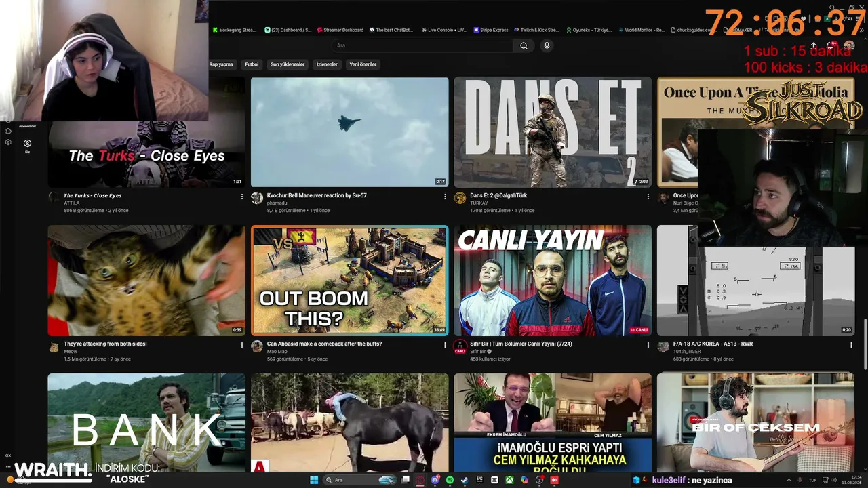Open the Xbox taskbar icon
Screen dimensions: 868x488
pyautogui.click(x=509, y=480)
